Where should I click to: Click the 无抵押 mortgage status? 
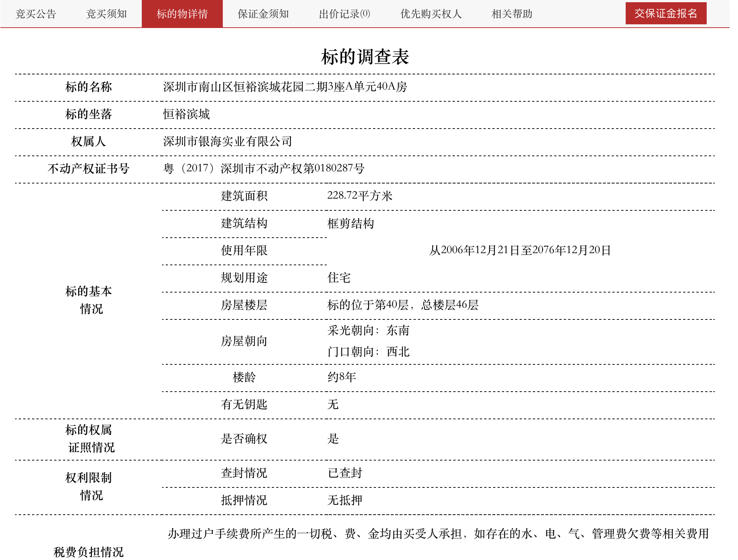tap(345, 500)
